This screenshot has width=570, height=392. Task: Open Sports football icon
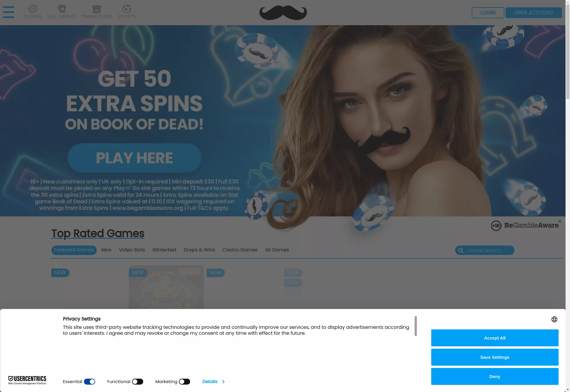127,9
